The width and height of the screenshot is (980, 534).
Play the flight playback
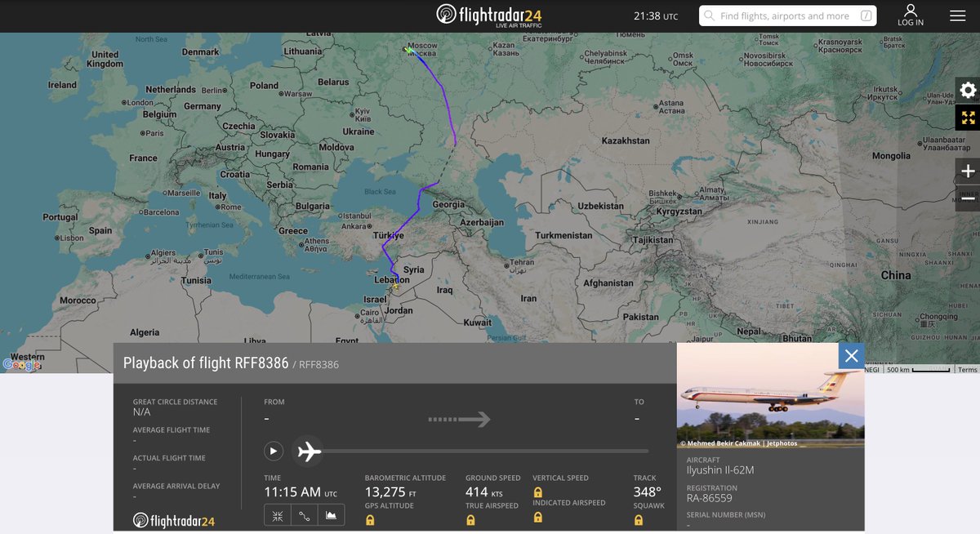[274, 451]
